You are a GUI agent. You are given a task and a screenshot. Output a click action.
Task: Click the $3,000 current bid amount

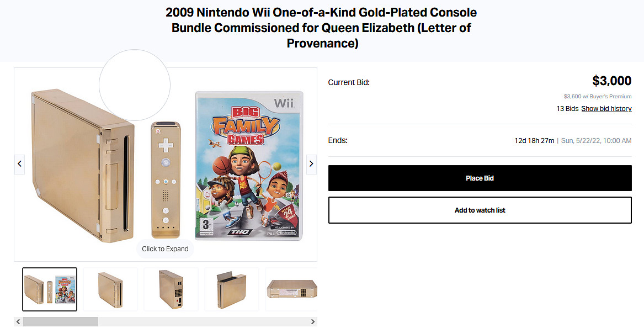click(611, 81)
